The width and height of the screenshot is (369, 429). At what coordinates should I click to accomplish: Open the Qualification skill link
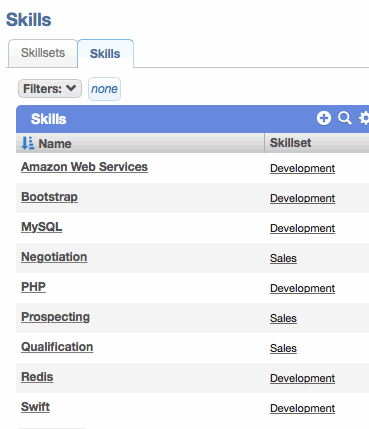(57, 347)
